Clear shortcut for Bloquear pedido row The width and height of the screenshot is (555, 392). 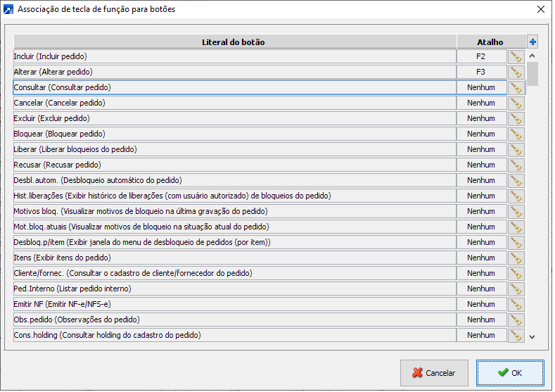pyautogui.click(x=516, y=134)
